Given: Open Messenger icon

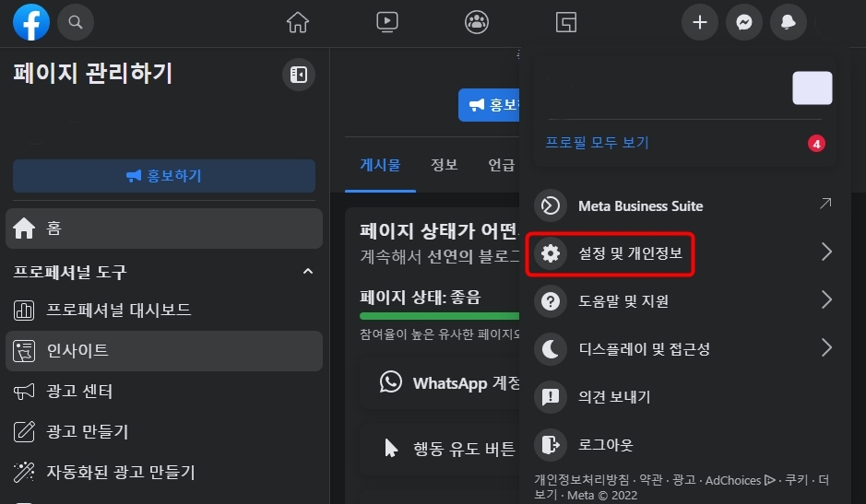Looking at the screenshot, I should [744, 22].
